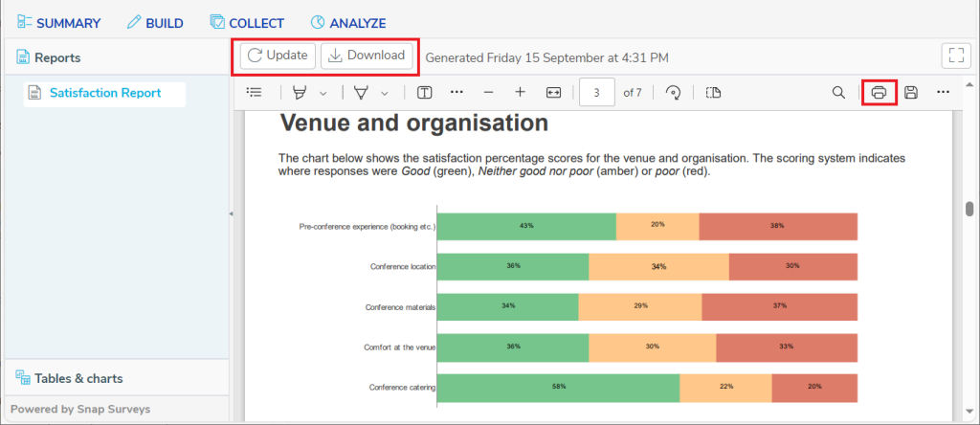
Task: Click the green 43% Pre-conference bar
Action: (x=527, y=226)
